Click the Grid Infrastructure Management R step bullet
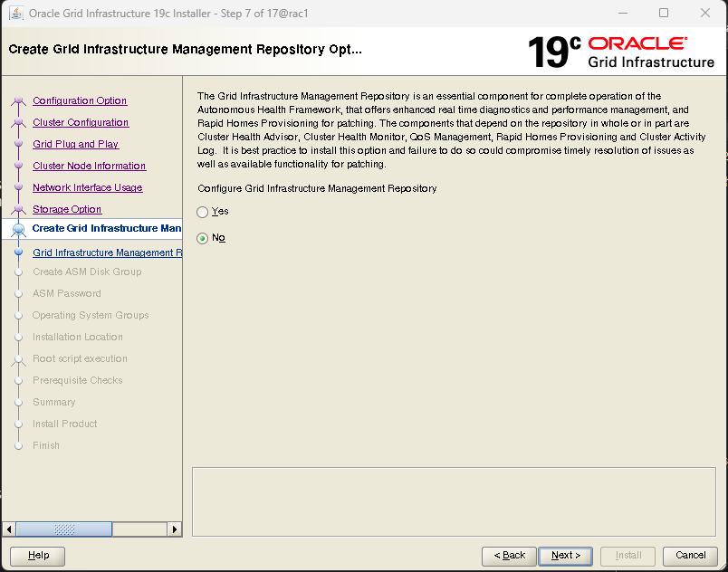This screenshot has height=572, width=728. click(19, 253)
